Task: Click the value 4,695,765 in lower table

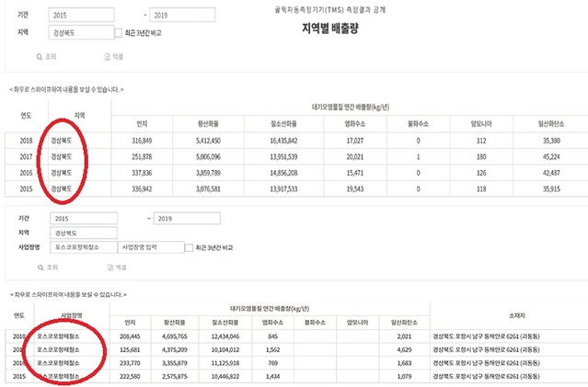Action: pos(174,336)
